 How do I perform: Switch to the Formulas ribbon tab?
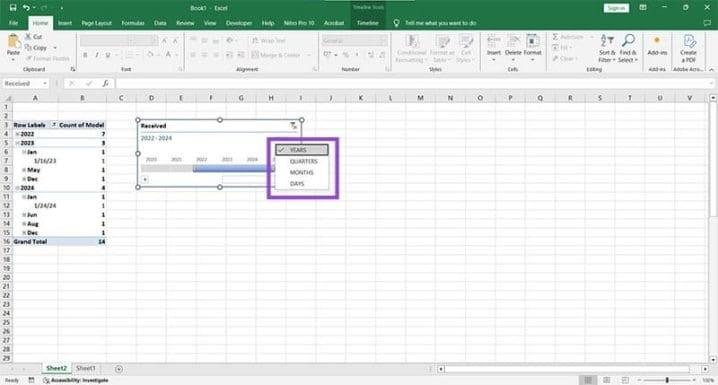(x=133, y=23)
